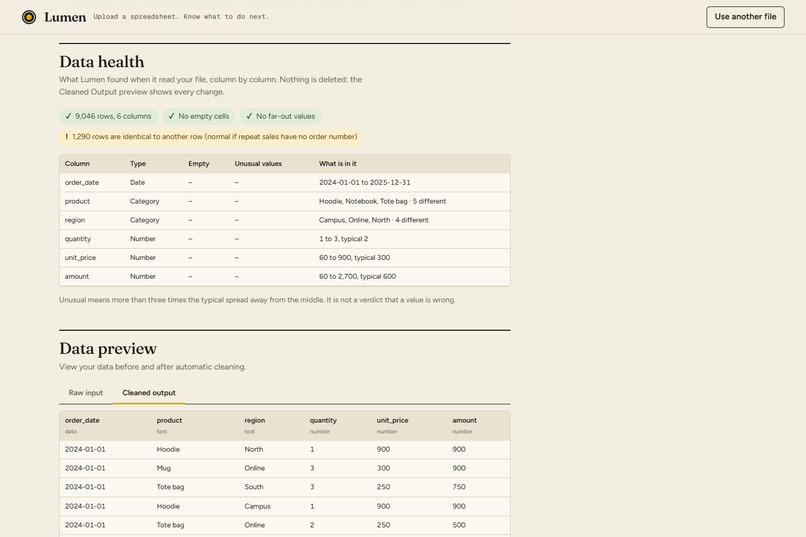The height and width of the screenshot is (537, 806).
Task: Click the Data health heading
Action: (x=102, y=62)
